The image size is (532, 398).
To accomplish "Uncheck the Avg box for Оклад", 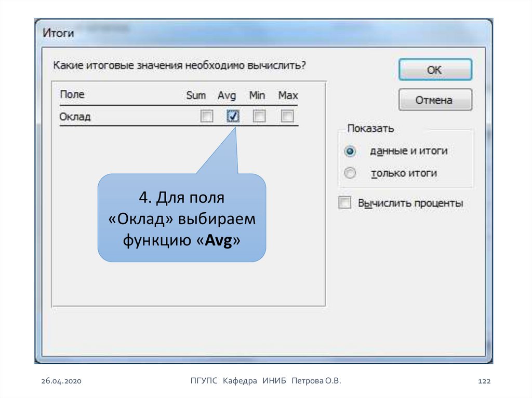I will tap(233, 117).
